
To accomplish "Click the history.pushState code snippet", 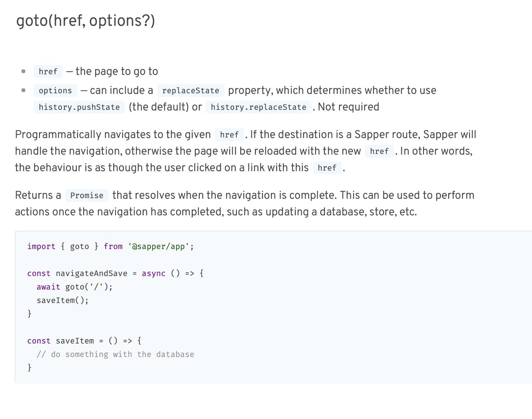I will point(79,107).
